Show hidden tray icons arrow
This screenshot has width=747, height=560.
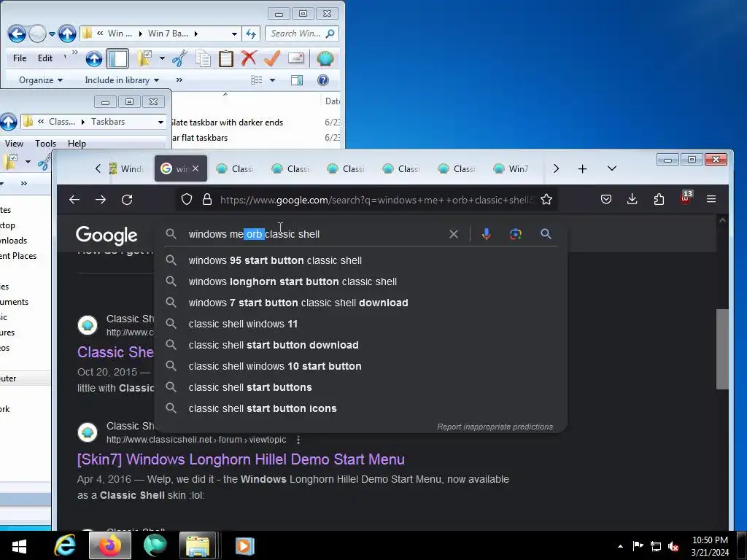(x=620, y=546)
